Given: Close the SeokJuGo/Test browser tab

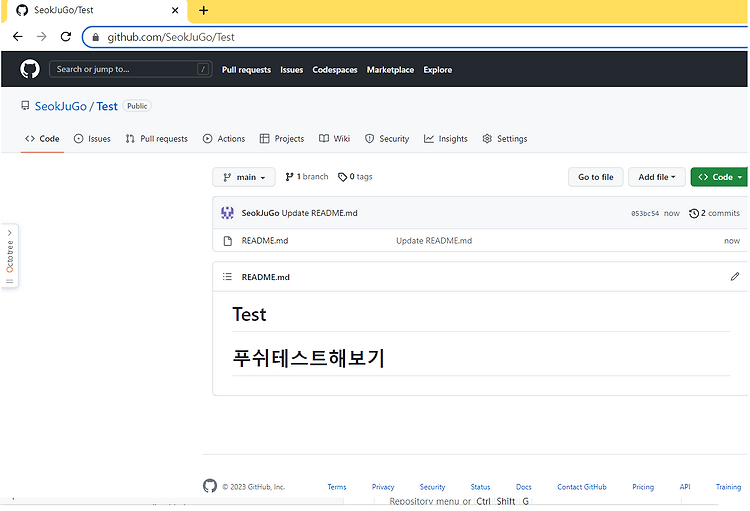Looking at the screenshot, I should tap(175, 10).
